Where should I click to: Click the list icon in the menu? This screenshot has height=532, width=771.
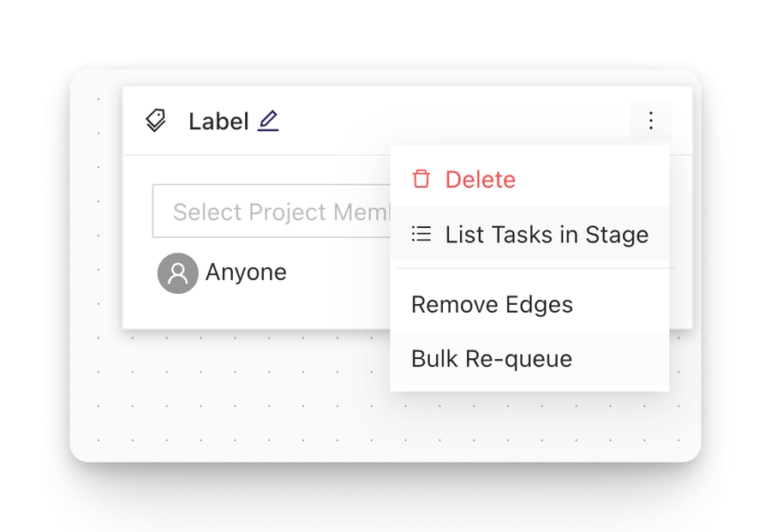[421, 234]
